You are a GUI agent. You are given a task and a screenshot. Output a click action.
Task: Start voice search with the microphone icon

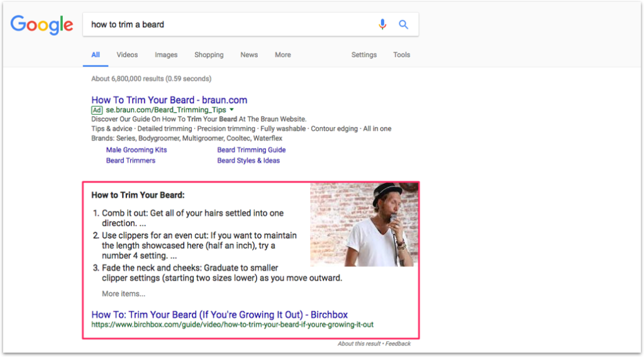point(382,25)
